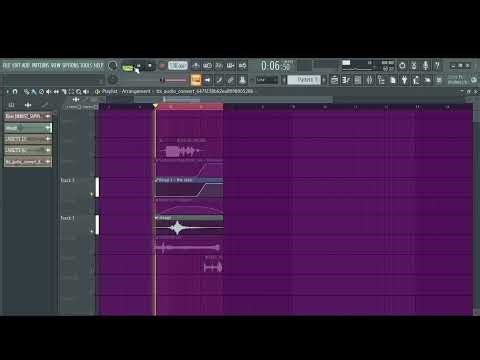Toggle the metronome icon

(x=196, y=66)
